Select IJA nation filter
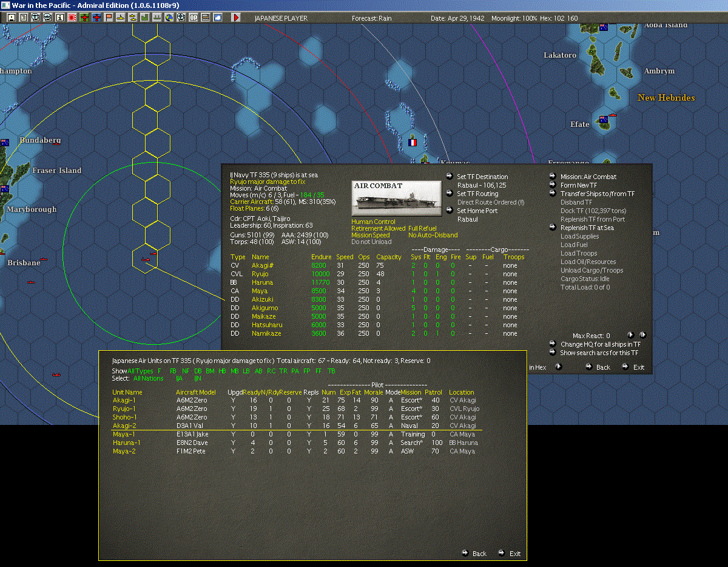Viewport: 728px width, 567px height. [x=179, y=378]
